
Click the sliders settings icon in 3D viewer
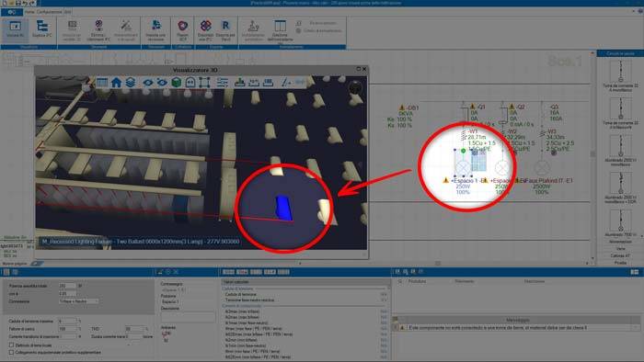[x=223, y=83]
